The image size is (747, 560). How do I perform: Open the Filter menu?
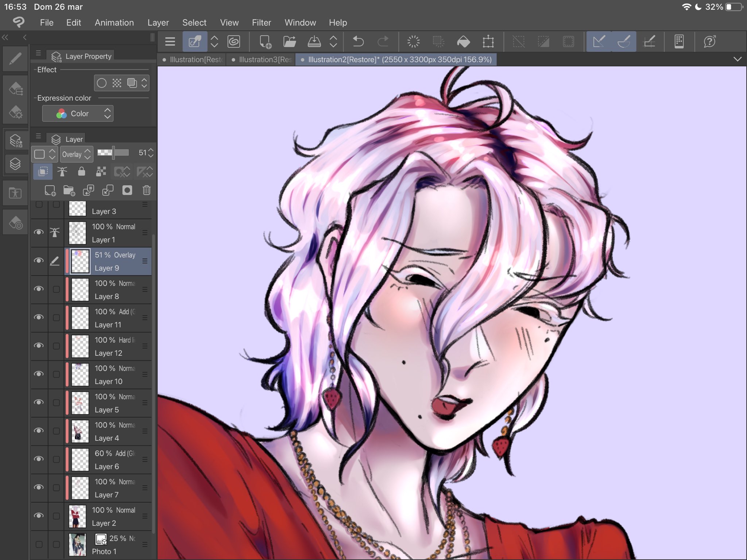(x=261, y=23)
